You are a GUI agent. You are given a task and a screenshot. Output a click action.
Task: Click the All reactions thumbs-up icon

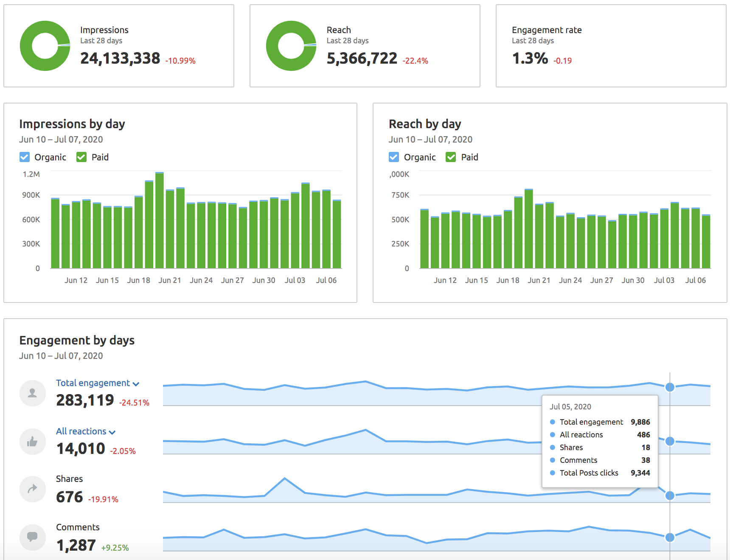point(33,442)
